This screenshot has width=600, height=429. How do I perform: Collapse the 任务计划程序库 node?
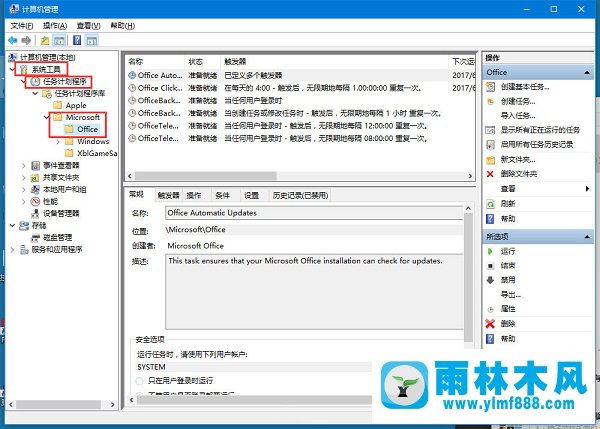[35, 93]
